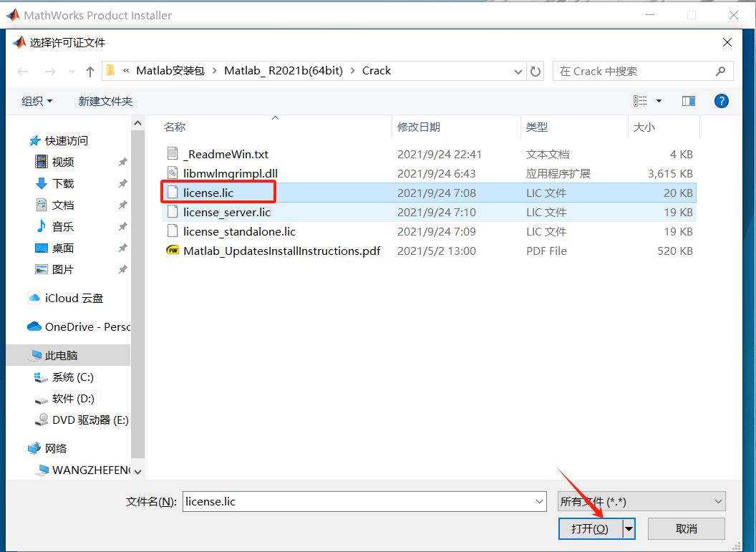Select 此电脑 in the navigation pane
Screen dimensions: 756x552
point(68,355)
